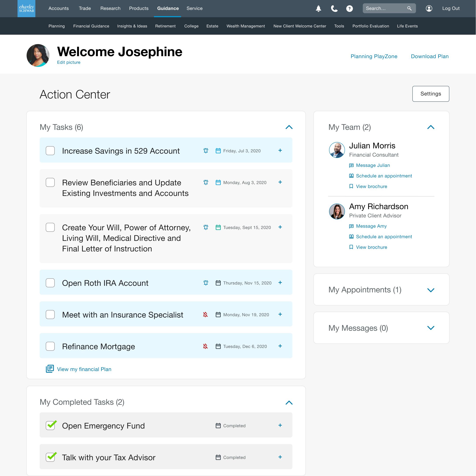
Task: Click the search magnifier icon
Action: (x=409, y=8)
